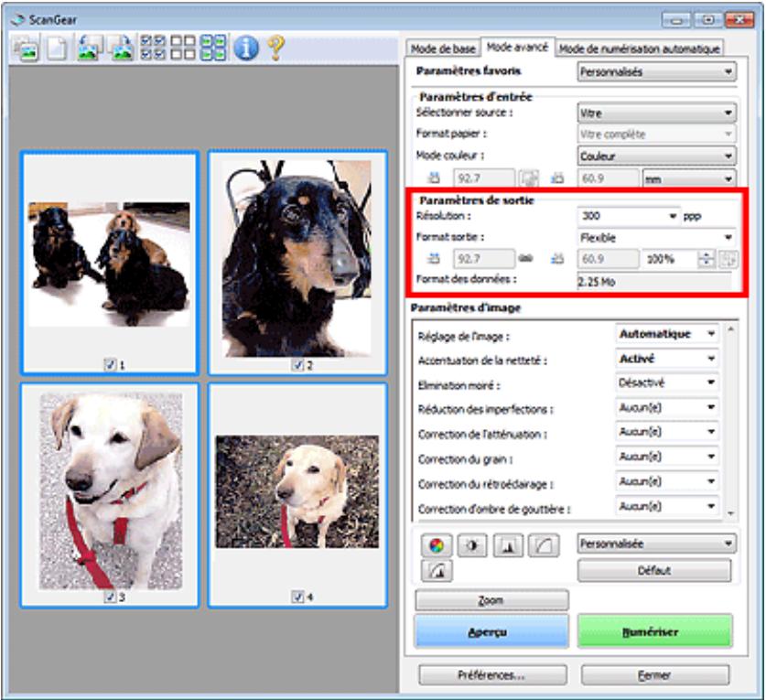
Task: Open the Sélectionner source dropdown showing Vitre
Action: tap(656, 113)
